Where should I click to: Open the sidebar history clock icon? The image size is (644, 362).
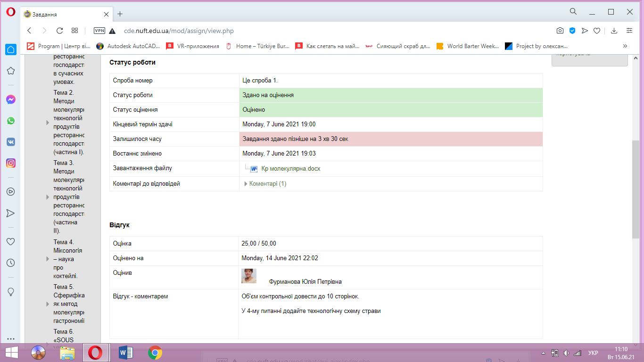point(11,263)
